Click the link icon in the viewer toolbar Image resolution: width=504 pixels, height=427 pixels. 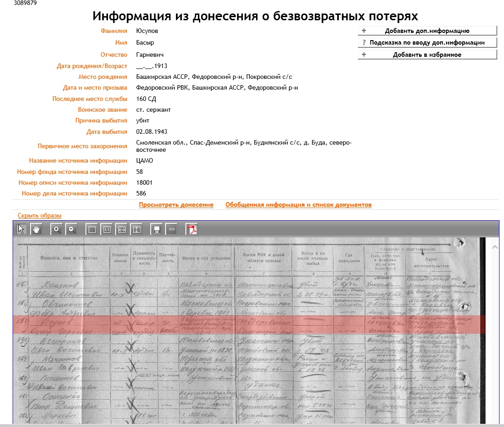point(171,229)
